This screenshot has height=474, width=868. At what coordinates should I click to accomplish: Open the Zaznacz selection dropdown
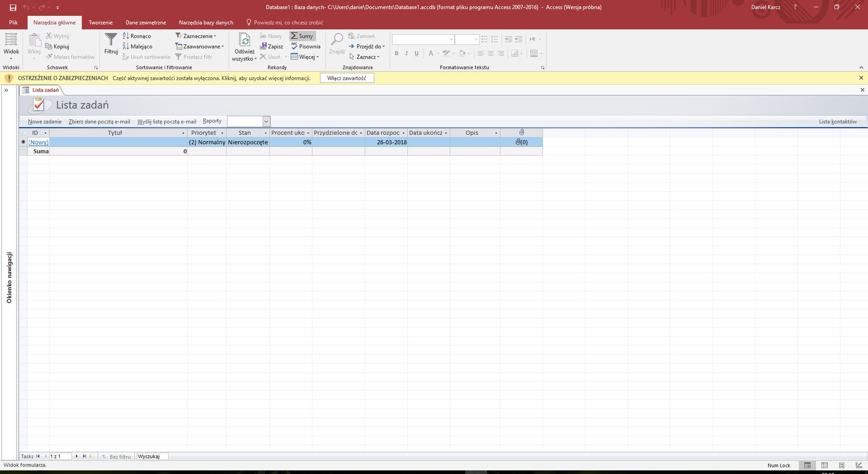click(x=364, y=57)
